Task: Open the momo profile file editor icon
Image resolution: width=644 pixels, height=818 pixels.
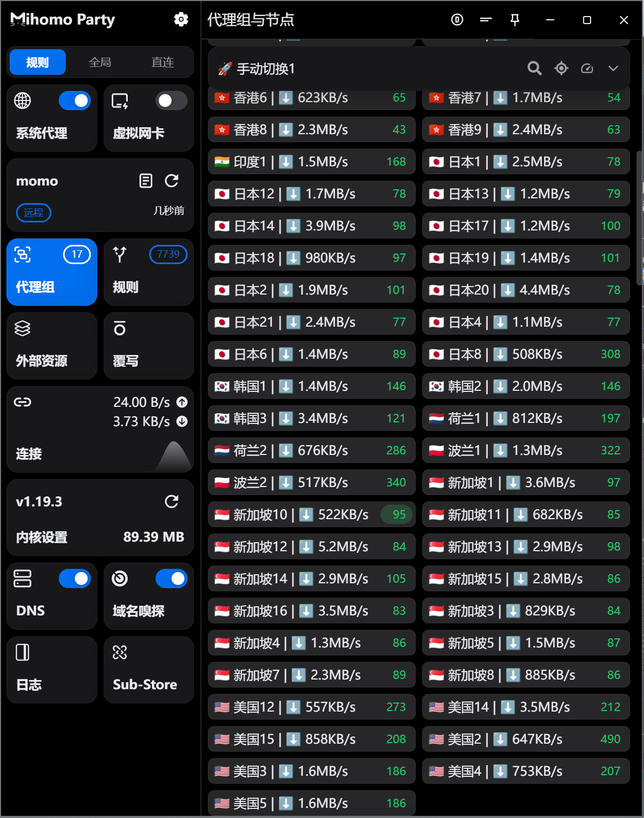Action: (146, 181)
